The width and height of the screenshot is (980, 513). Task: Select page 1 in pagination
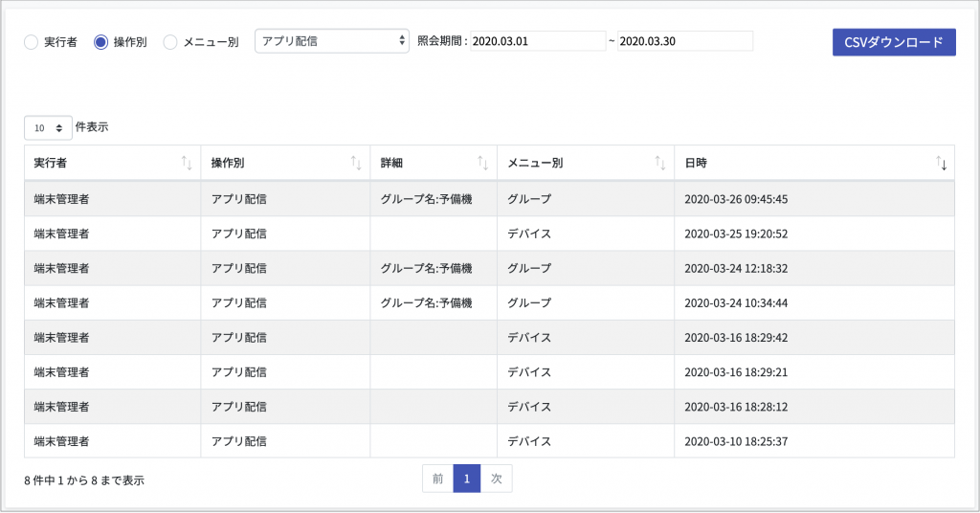pos(467,479)
